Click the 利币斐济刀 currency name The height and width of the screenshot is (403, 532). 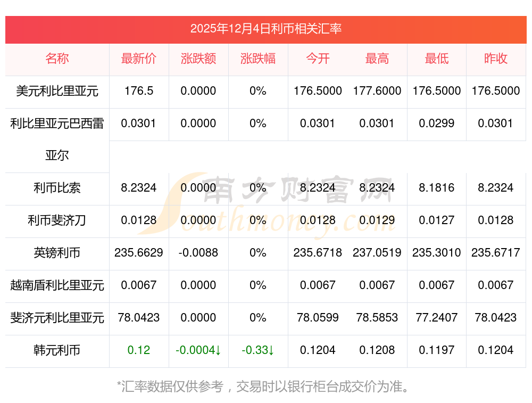click(57, 220)
